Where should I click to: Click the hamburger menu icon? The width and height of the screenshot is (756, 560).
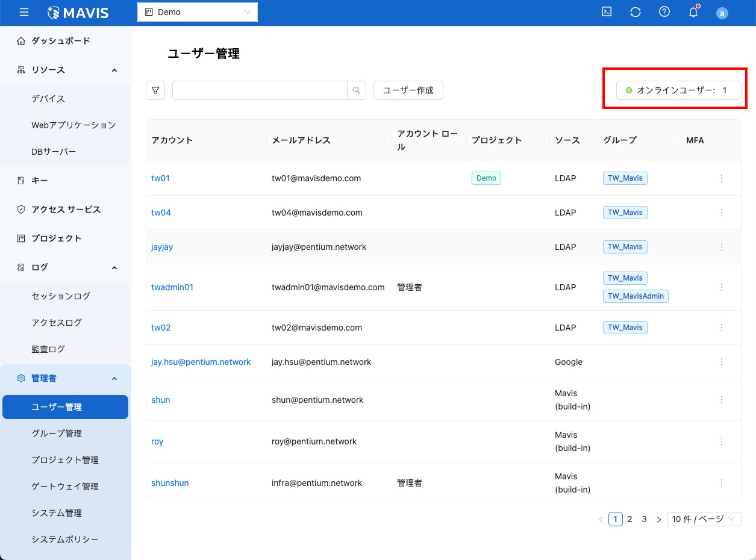tap(24, 12)
